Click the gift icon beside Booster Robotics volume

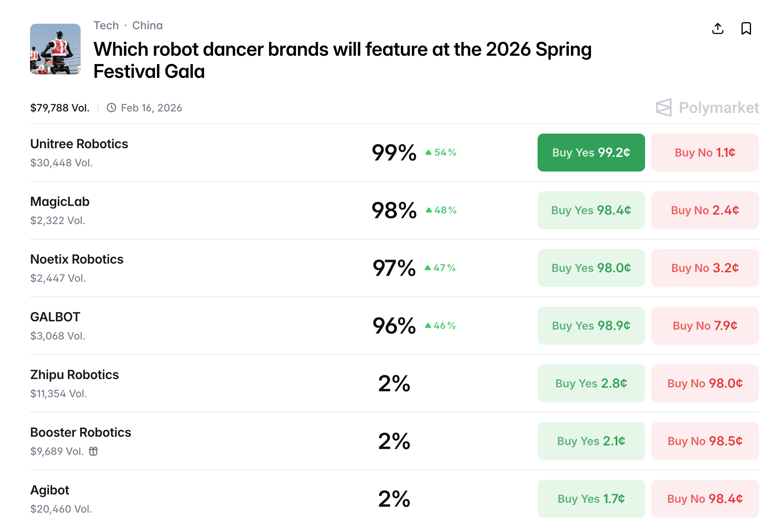tap(93, 451)
